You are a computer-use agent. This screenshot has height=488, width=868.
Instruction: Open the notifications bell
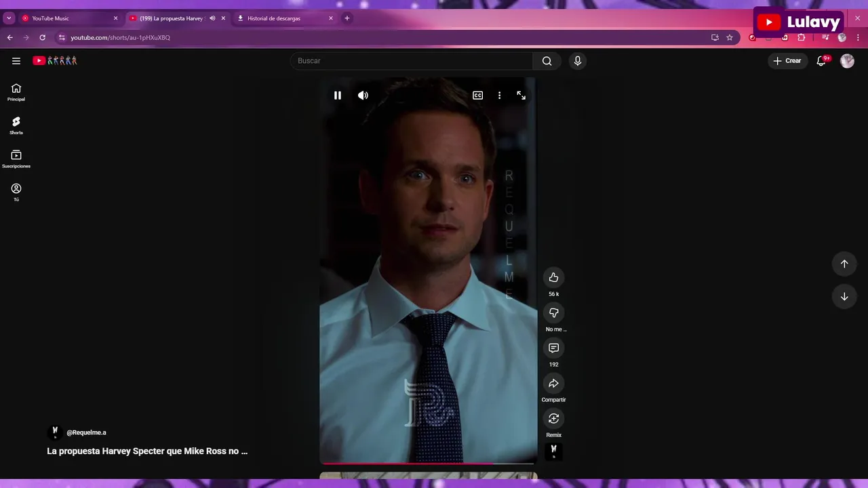821,61
